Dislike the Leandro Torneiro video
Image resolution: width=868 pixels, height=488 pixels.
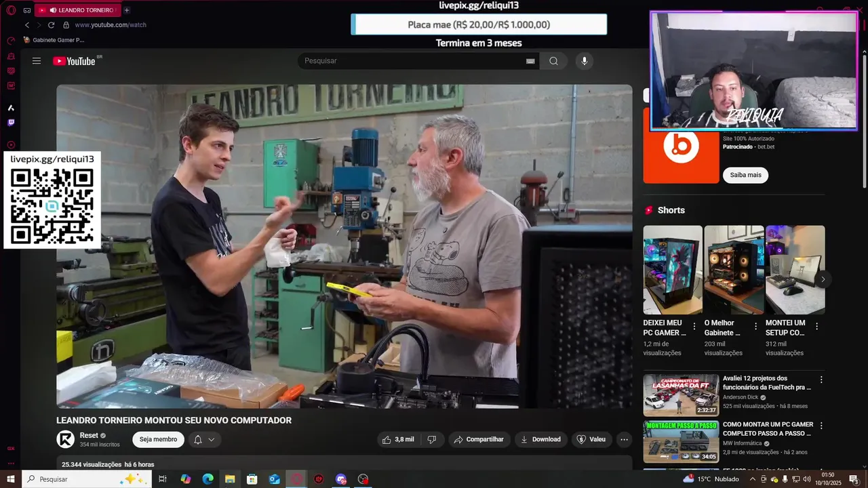click(432, 439)
